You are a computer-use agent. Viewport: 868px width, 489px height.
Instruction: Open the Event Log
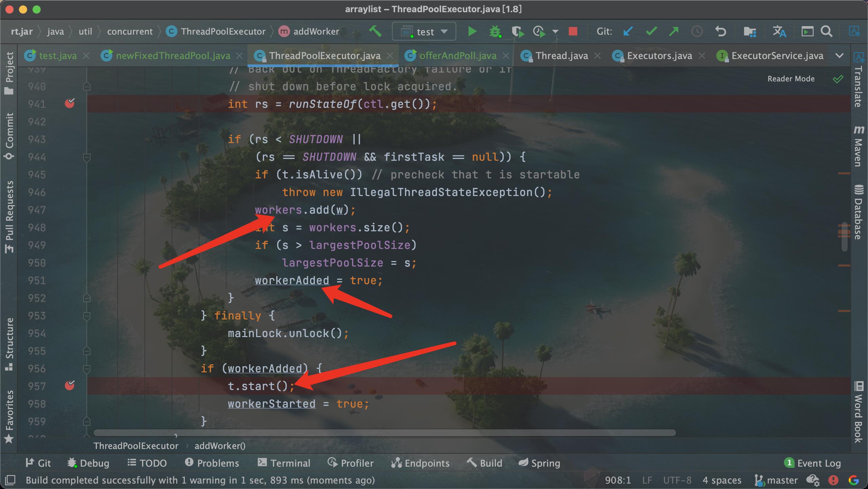point(812,463)
